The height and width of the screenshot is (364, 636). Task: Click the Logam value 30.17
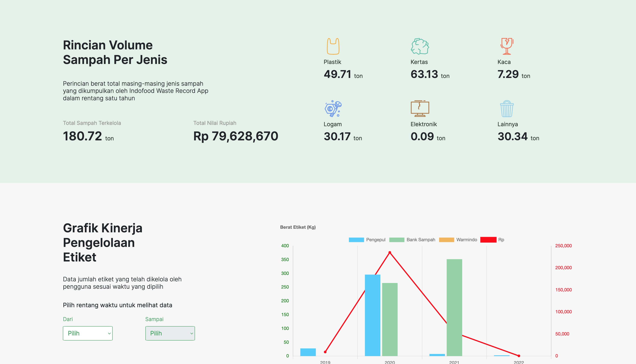click(337, 137)
